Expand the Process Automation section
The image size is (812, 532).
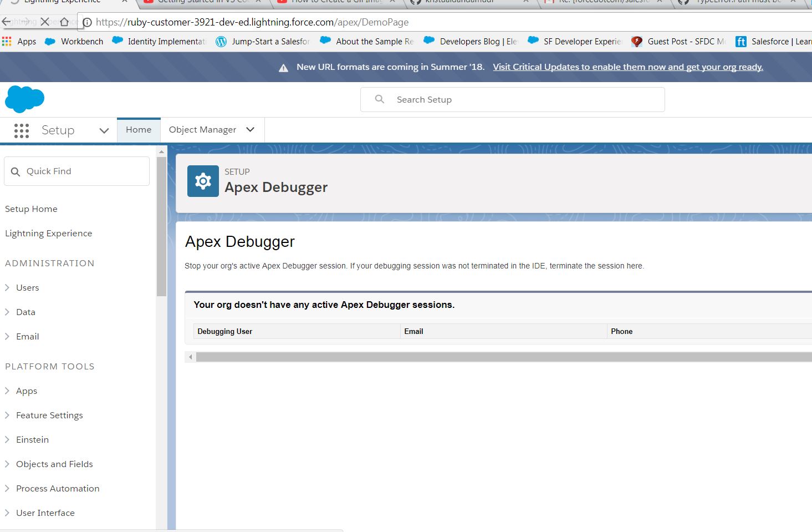[x=58, y=488]
